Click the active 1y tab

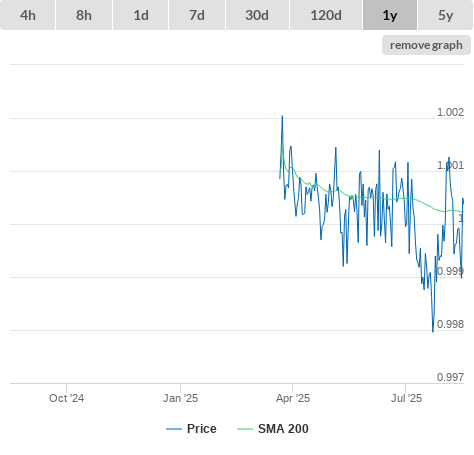(390, 15)
